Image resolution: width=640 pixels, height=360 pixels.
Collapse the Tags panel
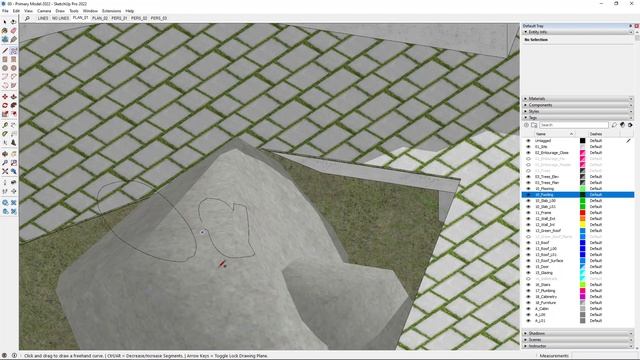[578, 118]
